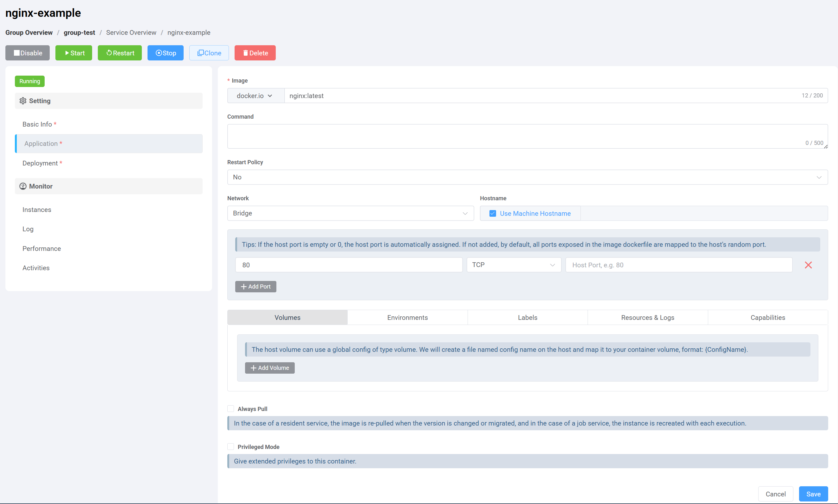The width and height of the screenshot is (838, 504).
Task: Click the container port 80 field
Action: 349,265
